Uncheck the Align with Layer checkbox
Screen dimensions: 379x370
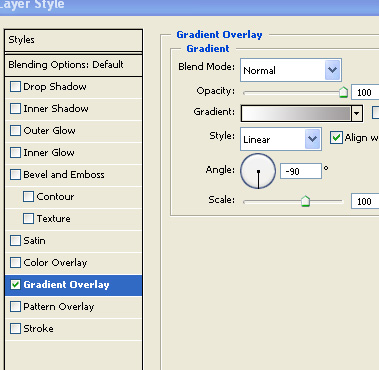pyautogui.click(x=336, y=138)
